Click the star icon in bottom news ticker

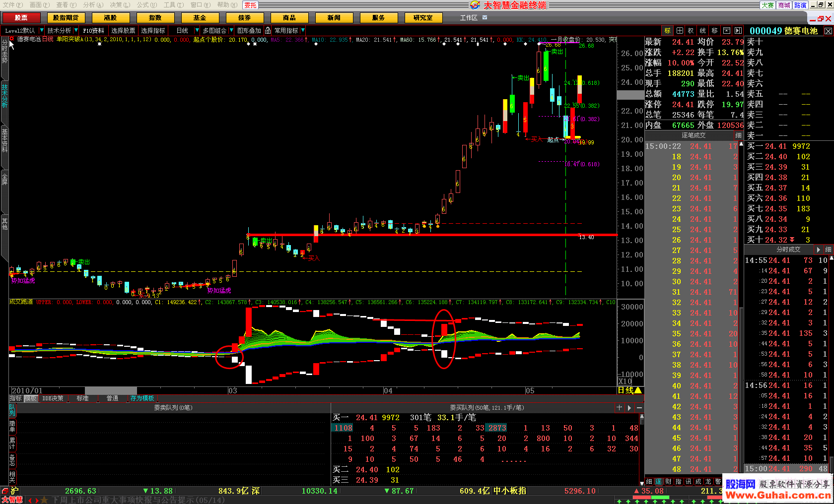coord(44,500)
